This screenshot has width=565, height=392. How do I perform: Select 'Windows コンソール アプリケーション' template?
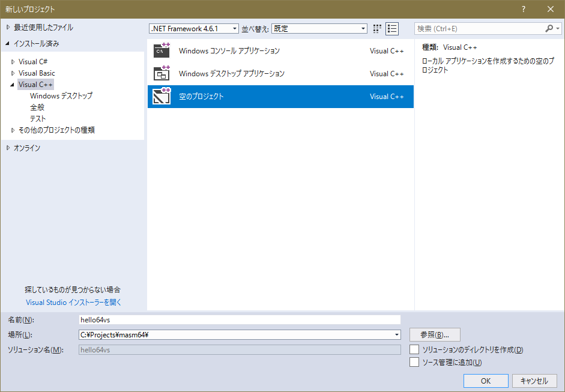click(x=280, y=51)
